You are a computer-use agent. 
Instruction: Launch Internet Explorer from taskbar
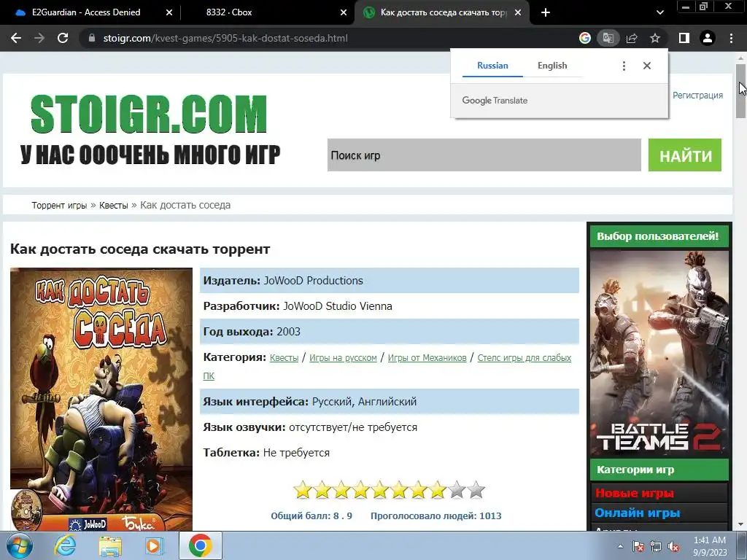pyautogui.click(x=65, y=545)
